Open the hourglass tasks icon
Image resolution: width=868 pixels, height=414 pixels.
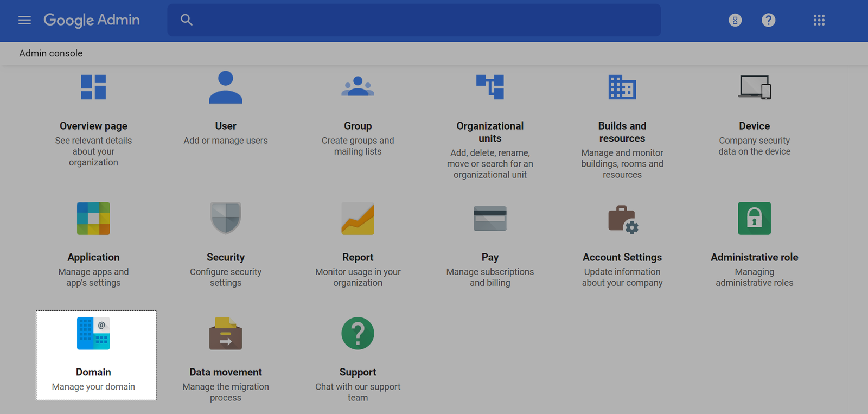click(735, 20)
